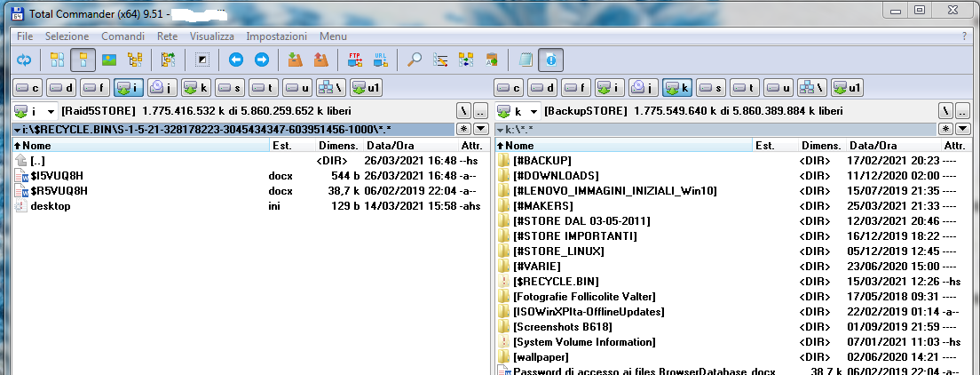This screenshot has height=375, width=980.
Task: Switch to brief file names view
Action: click(x=58, y=60)
